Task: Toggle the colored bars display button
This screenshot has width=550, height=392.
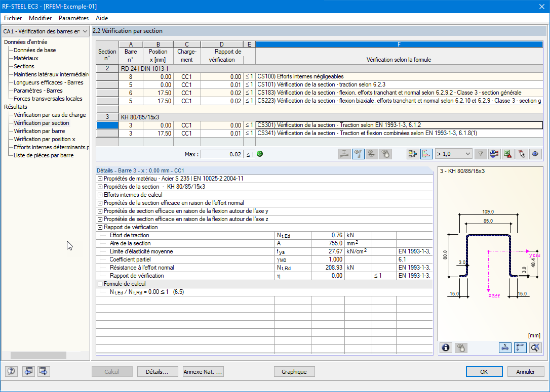Action: click(x=426, y=154)
